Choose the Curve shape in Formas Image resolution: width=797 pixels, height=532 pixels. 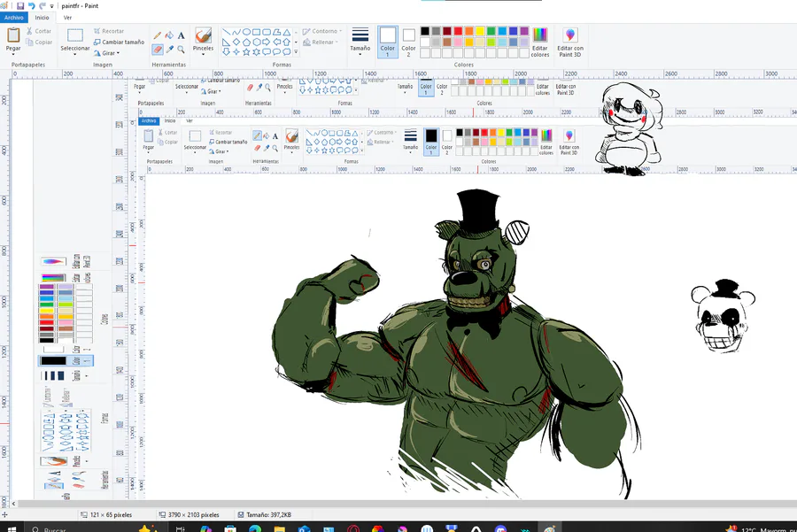236,32
